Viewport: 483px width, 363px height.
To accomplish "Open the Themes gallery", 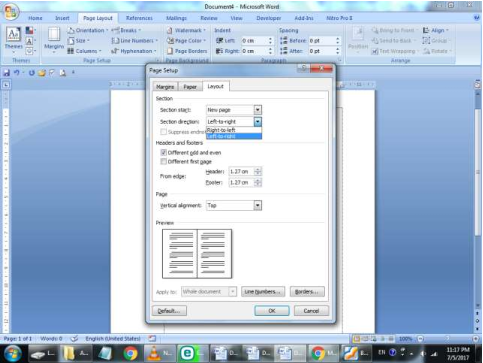I will tap(13, 39).
